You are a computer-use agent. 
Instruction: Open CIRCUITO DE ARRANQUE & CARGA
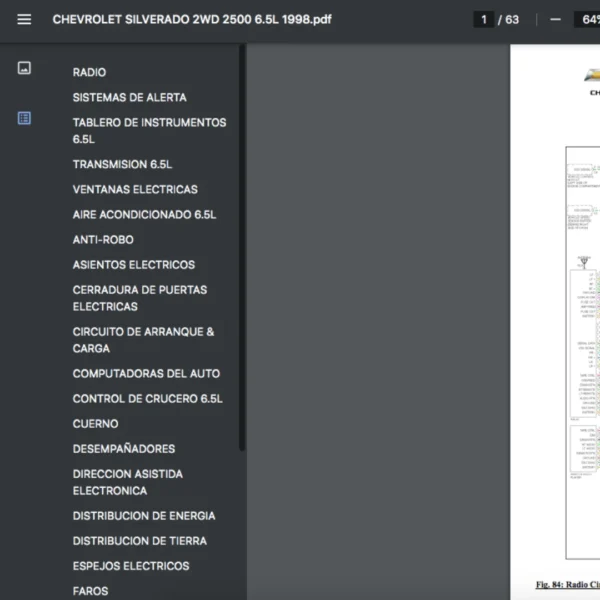(143, 340)
